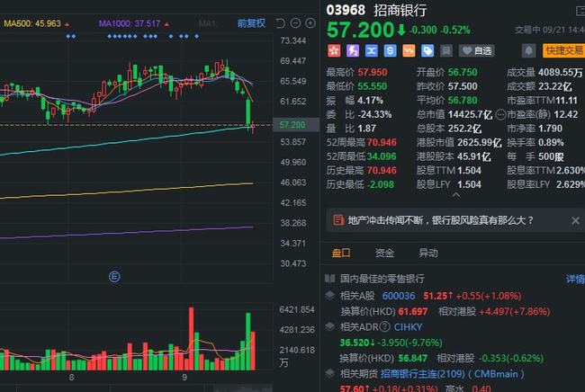The width and height of the screenshot is (585, 392).
Task: Open related A-share 600036
Action: [399, 296]
